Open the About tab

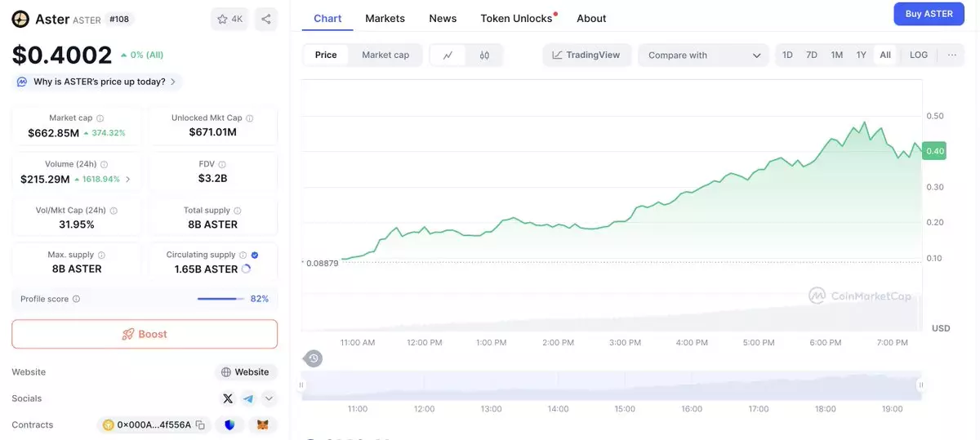591,18
